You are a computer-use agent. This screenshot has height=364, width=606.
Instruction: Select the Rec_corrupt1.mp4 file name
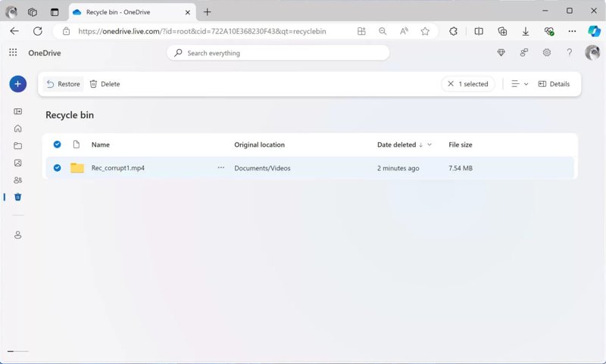(118, 168)
